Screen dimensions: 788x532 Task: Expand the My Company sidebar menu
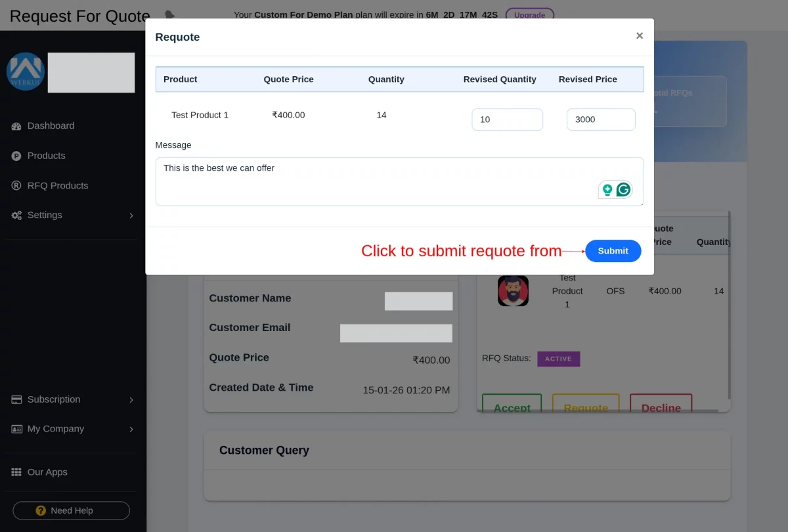point(72,429)
